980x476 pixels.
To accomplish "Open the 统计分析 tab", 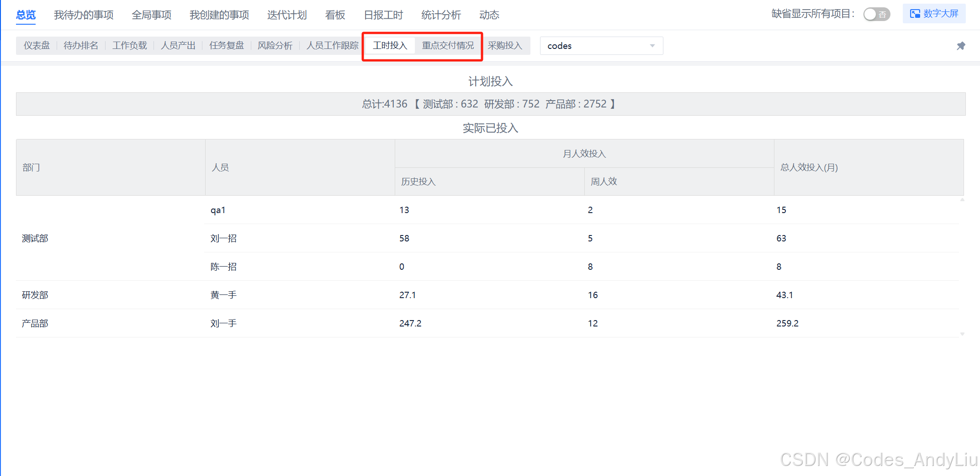I will [x=441, y=15].
